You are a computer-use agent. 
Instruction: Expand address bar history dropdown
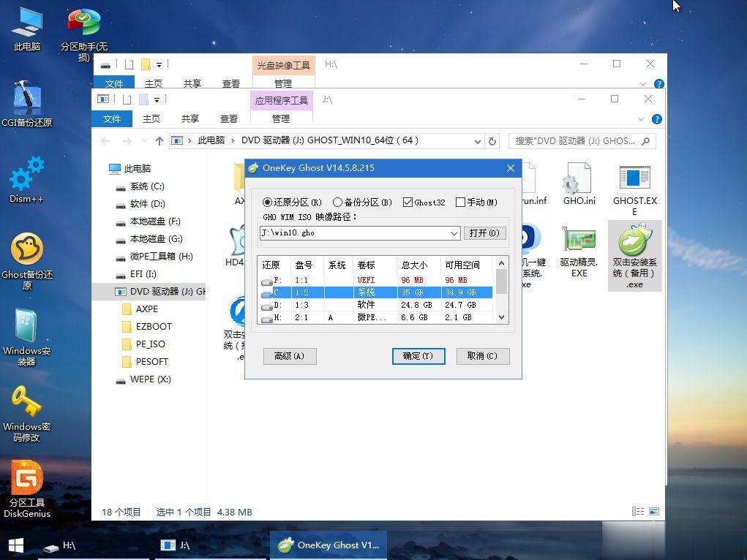point(477,141)
